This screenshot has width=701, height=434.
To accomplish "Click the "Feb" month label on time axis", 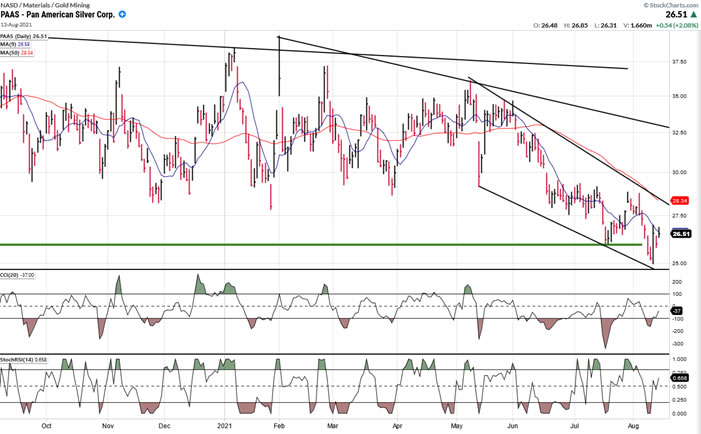I will pyautogui.click(x=279, y=426).
